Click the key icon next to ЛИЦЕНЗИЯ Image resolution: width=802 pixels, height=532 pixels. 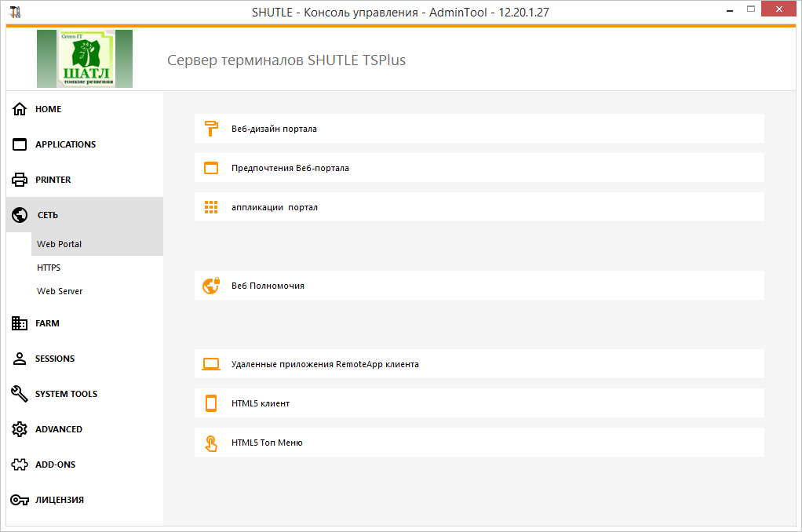(x=19, y=500)
